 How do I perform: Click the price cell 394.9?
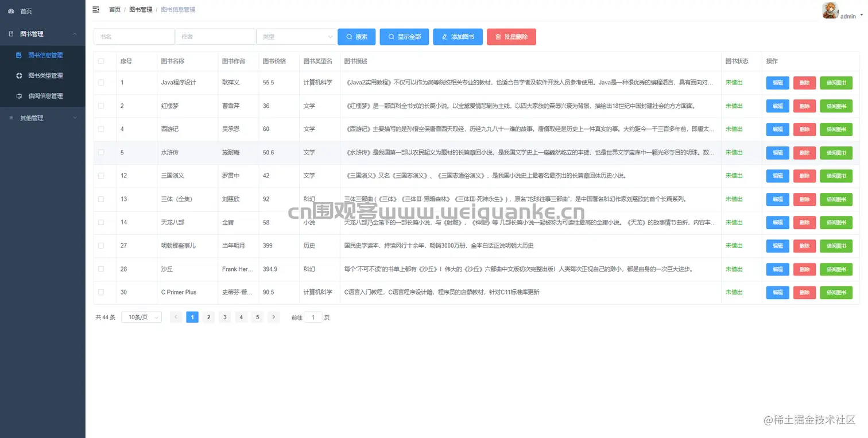(x=270, y=269)
